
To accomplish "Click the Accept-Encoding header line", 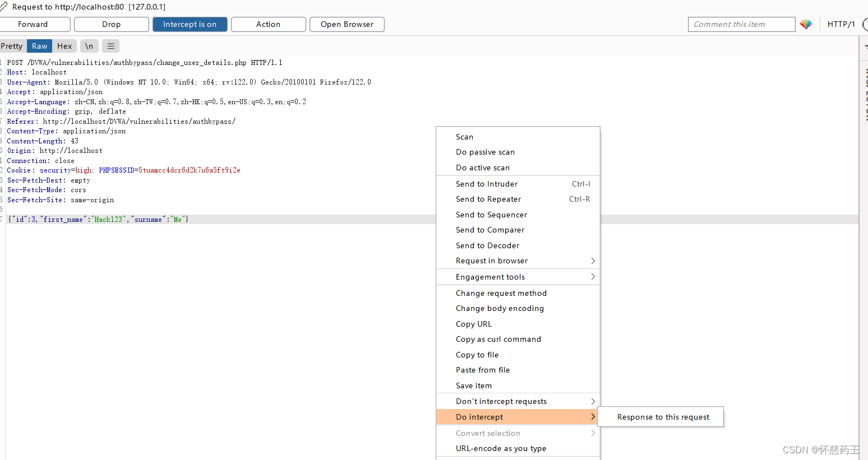I will point(66,111).
